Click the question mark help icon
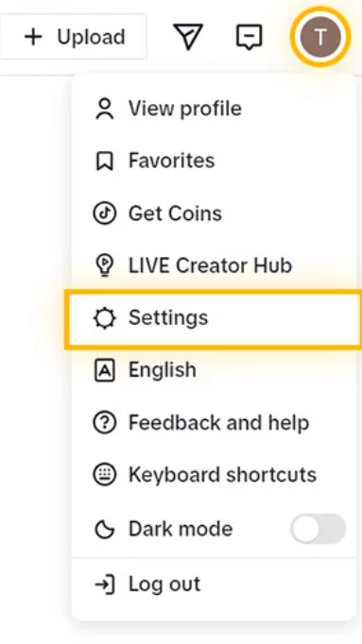The image size is (362, 644). 104,423
